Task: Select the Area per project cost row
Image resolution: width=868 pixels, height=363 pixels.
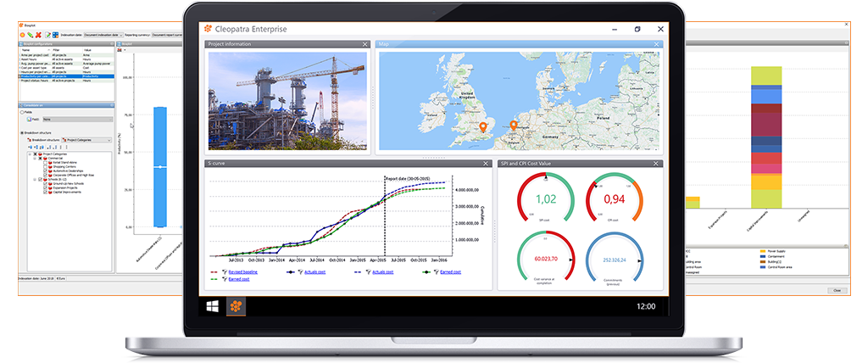Action: coord(66,55)
